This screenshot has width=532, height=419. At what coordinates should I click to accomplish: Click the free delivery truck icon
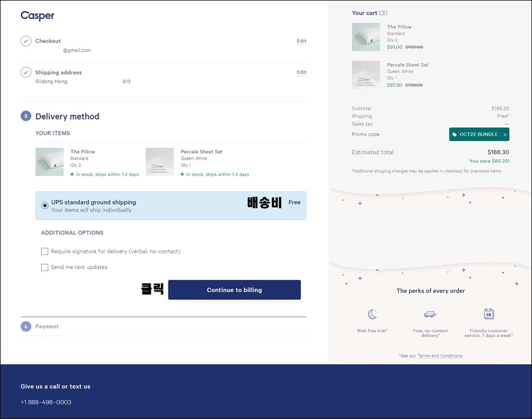[x=430, y=314]
